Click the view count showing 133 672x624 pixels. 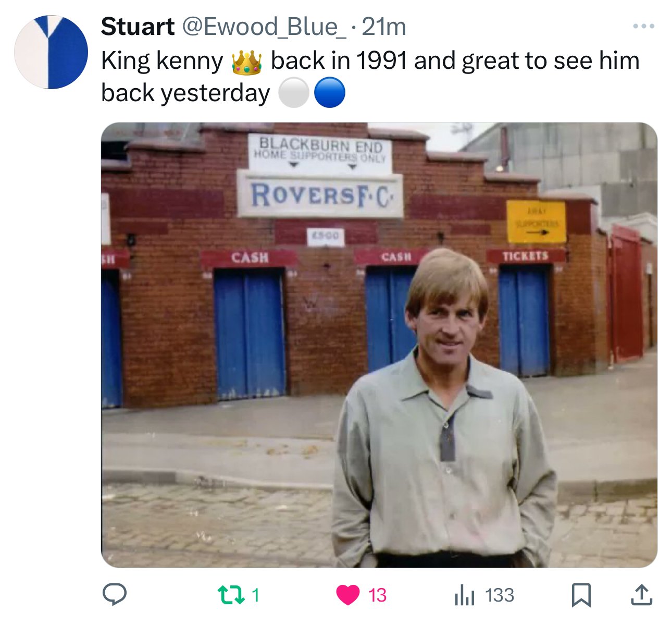[500, 595]
